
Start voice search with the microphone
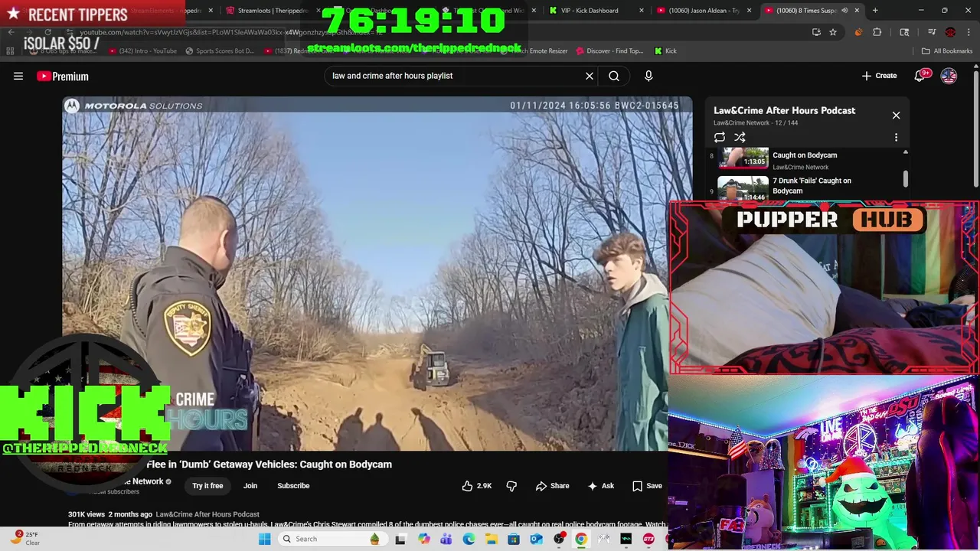pyautogui.click(x=648, y=76)
